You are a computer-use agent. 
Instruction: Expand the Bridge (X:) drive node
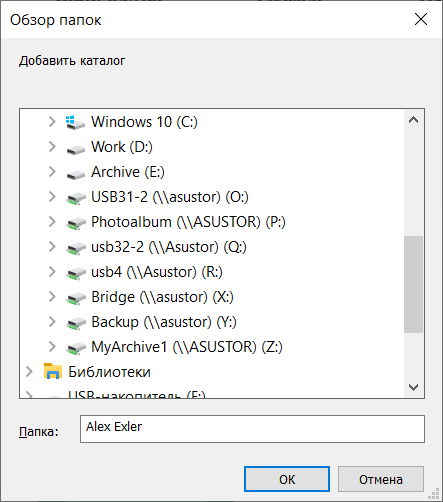point(52,297)
